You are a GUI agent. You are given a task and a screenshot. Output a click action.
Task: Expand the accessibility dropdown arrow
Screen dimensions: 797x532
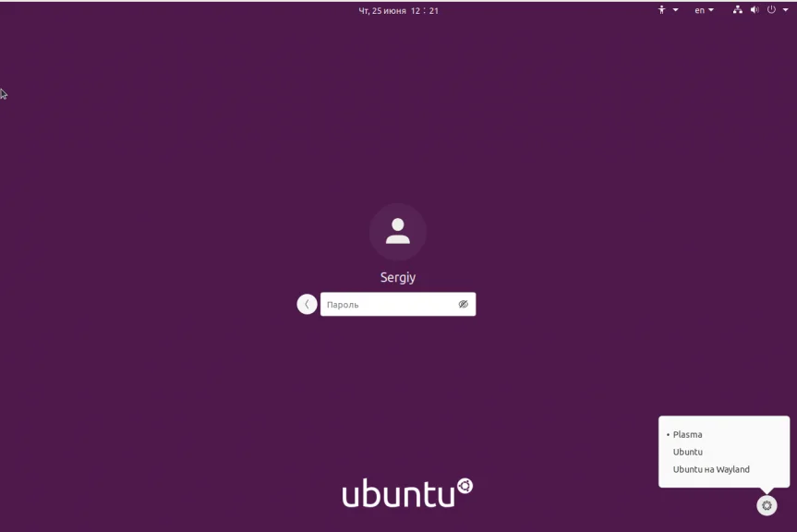click(675, 9)
